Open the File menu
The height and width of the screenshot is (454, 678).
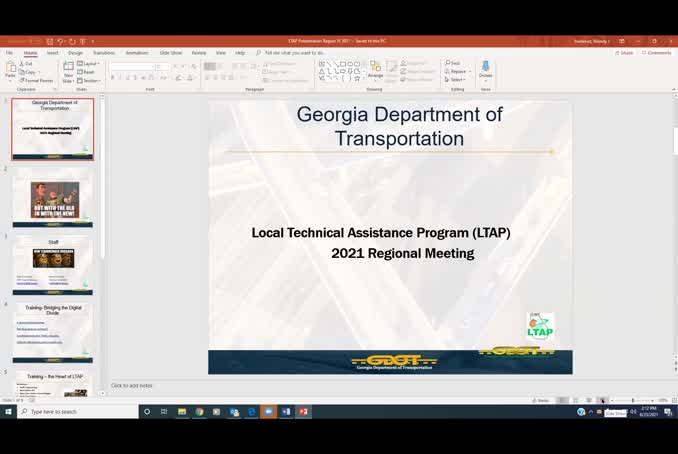coord(9,53)
